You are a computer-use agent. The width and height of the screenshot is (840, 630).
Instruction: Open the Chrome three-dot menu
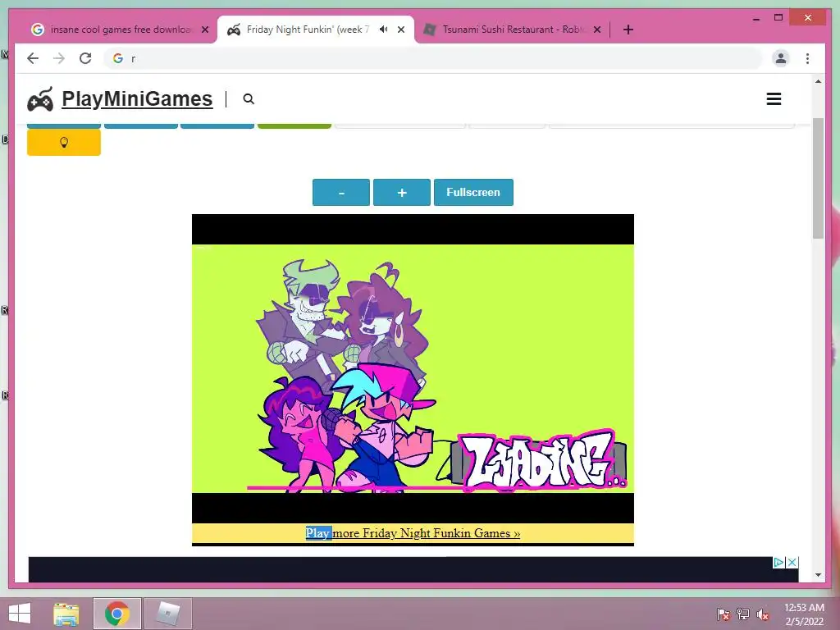[807, 58]
